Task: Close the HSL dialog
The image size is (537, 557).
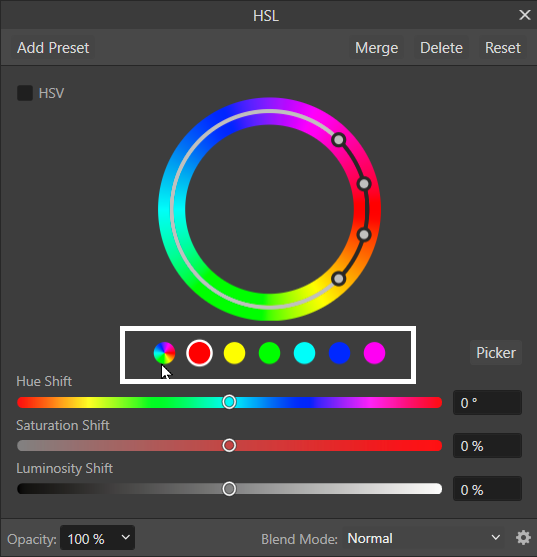Action: pos(525,15)
